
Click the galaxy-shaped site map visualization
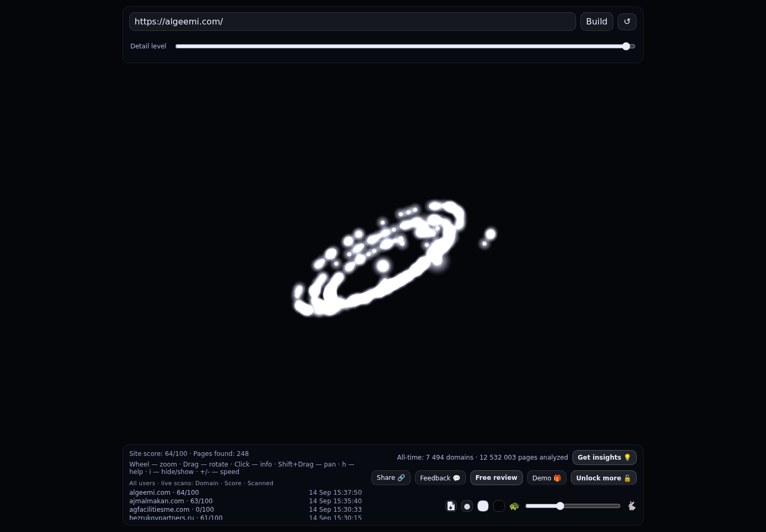pyautogui.click(x=395, y=258)
